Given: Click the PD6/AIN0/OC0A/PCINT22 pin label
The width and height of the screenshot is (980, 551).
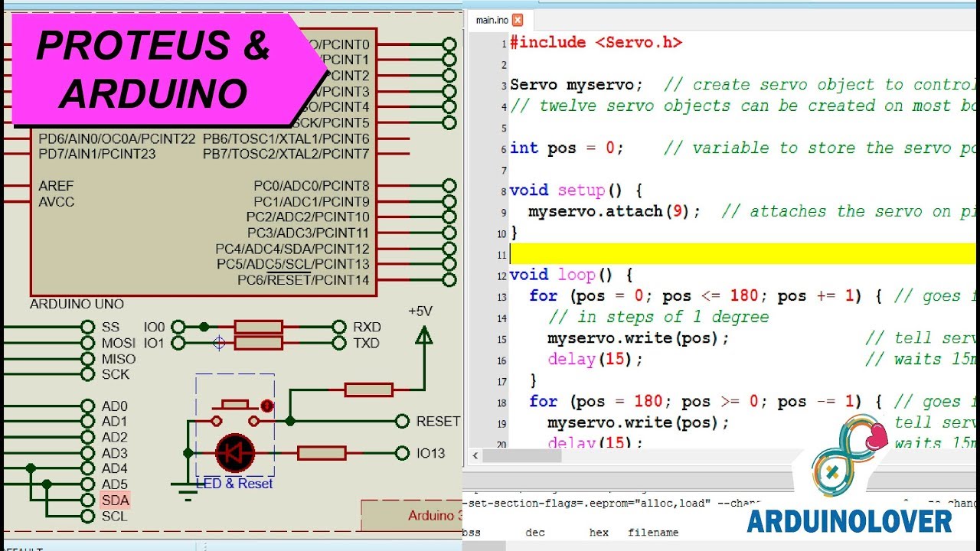Looking at the screenshot, I should click(117, 139).
